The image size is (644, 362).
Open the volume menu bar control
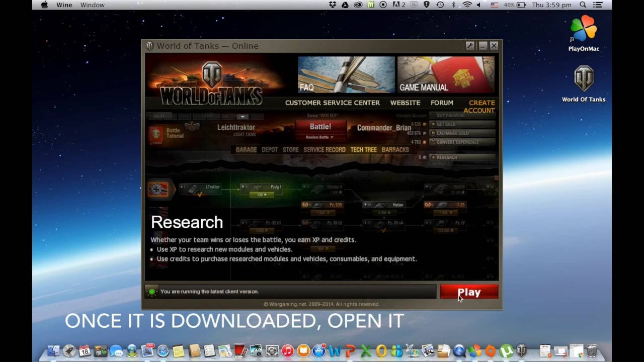pos(478,5)
